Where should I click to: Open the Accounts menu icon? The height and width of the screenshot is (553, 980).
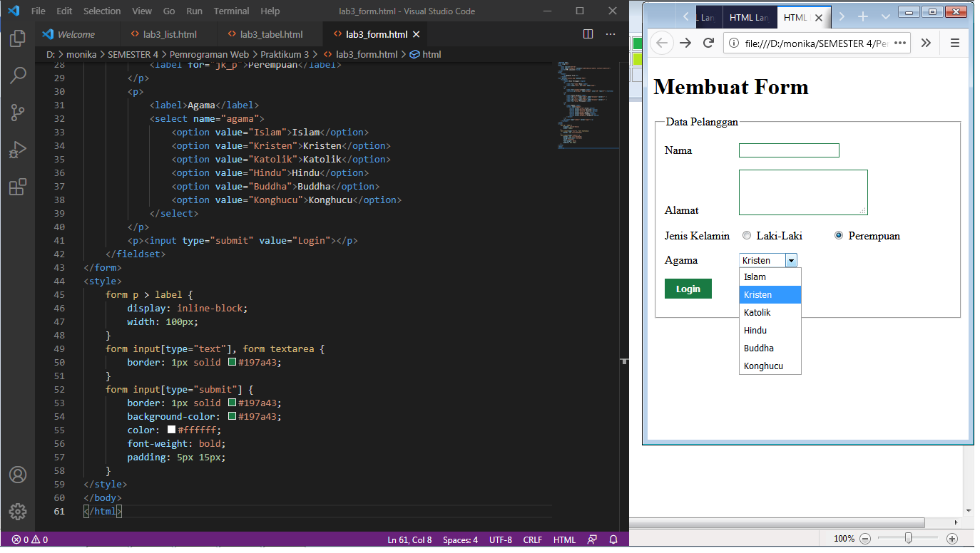click(x=18, y=475)
